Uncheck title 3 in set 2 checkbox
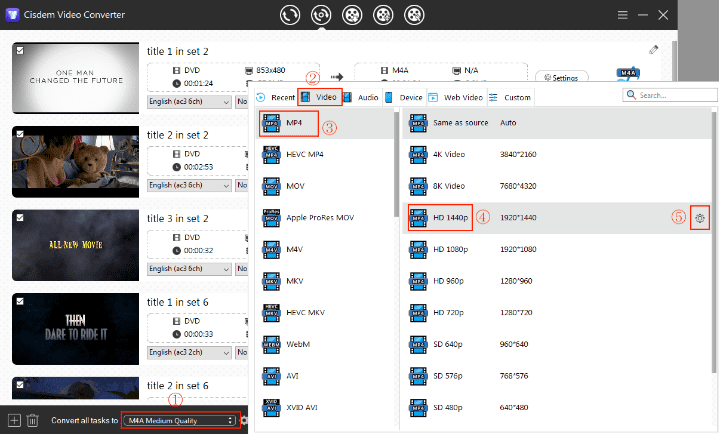This screenshot has width=719, height=434. click(x=20, y=217)
